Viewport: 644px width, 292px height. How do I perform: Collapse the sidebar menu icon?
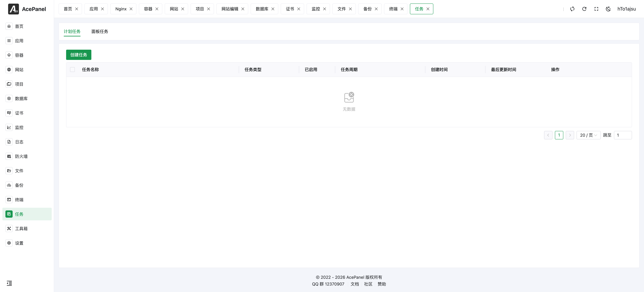tap(9, 283)
